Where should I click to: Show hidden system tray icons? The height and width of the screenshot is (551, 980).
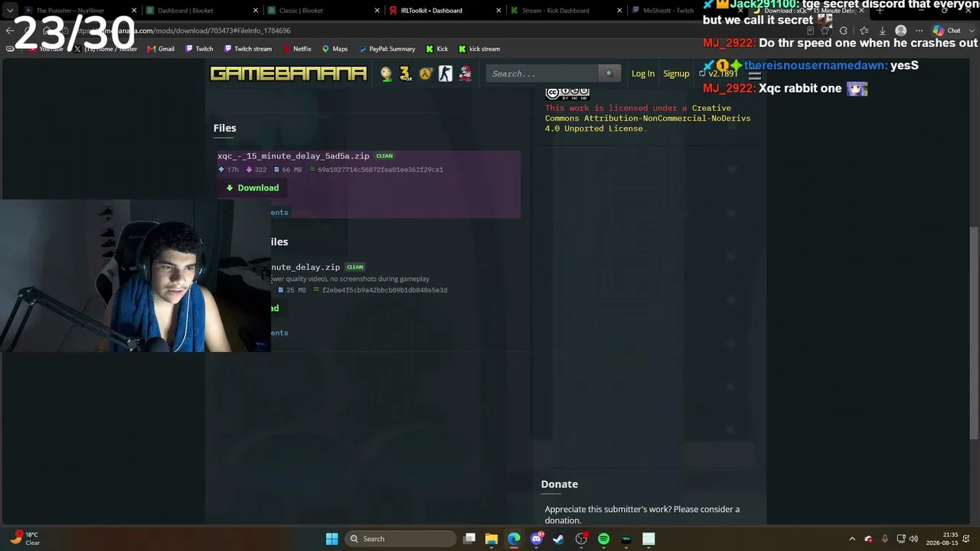click(852, 539)
